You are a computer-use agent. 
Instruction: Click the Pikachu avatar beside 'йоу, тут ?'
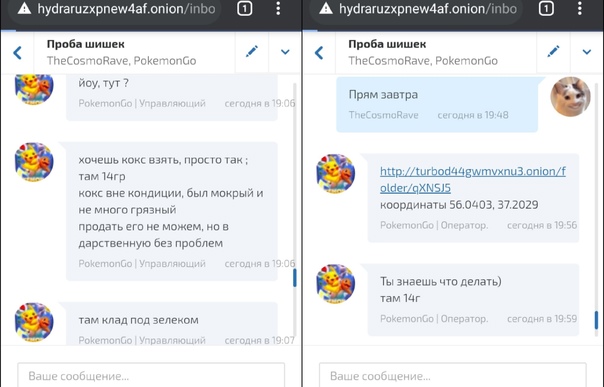34,89
